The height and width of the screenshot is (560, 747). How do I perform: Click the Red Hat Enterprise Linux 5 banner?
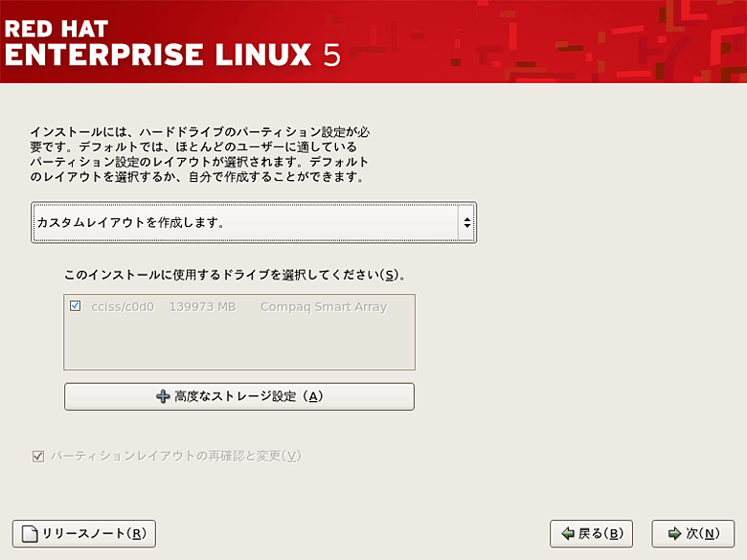click(373, 41)
